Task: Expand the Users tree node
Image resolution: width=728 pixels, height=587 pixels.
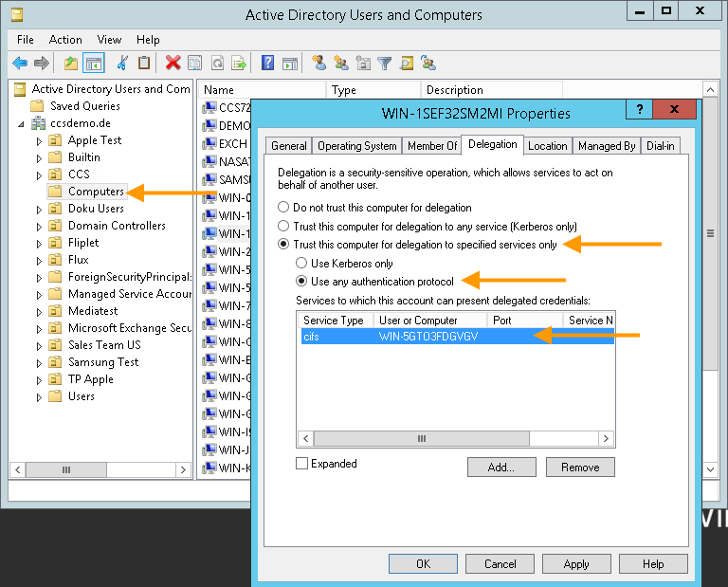Action: pos(39,397)
